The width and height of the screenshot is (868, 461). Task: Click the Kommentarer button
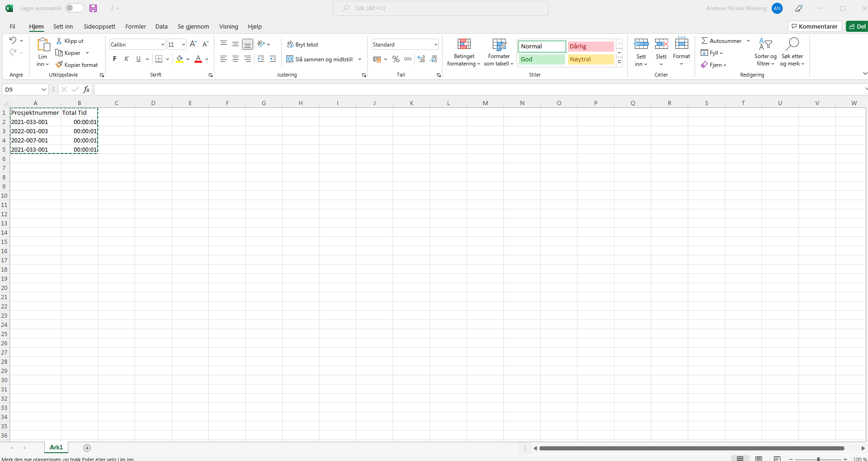click(x=815, y=26)
